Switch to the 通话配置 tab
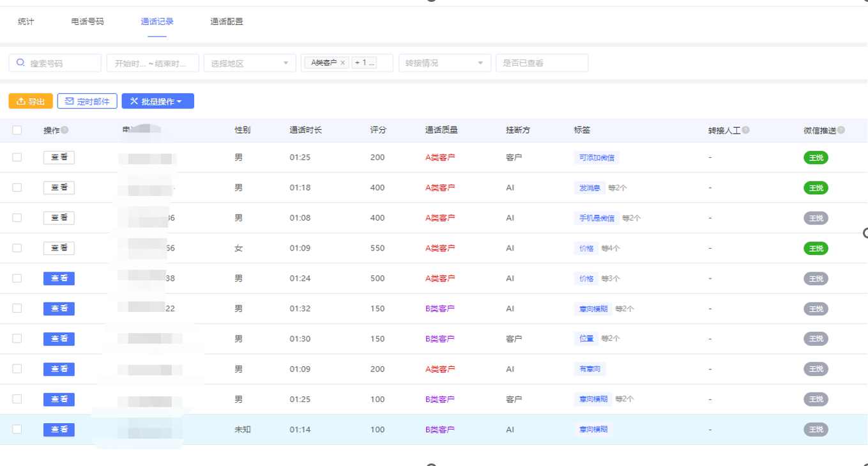This screenshot has width=868, height=466. pos(227,22)
